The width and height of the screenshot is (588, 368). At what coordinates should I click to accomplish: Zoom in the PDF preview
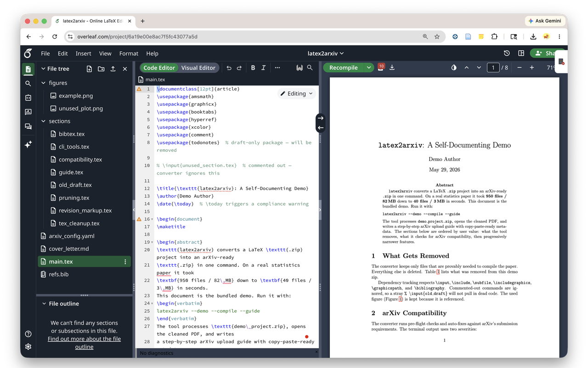click(532, 68)
